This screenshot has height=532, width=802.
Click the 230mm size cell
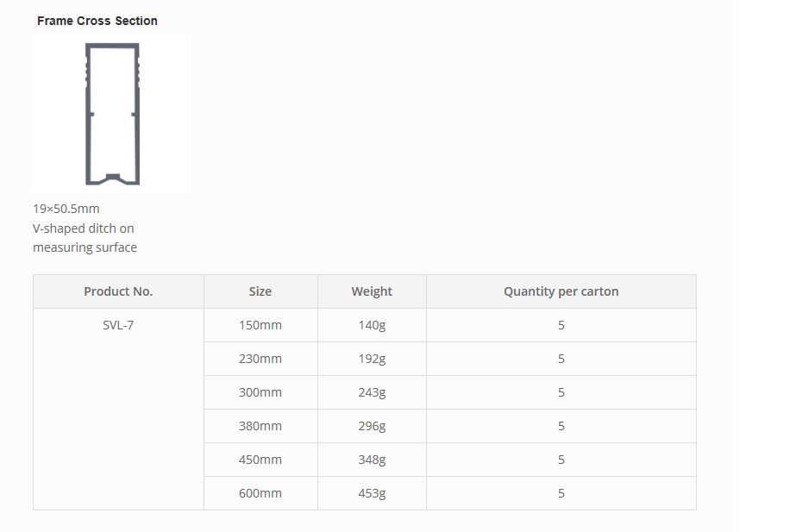(260, 359)
